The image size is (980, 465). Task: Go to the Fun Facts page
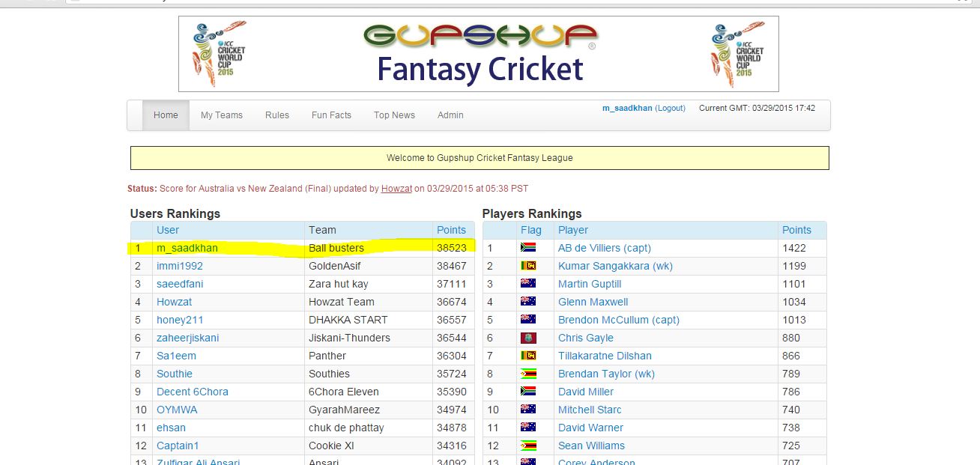[x=331, y=115]
